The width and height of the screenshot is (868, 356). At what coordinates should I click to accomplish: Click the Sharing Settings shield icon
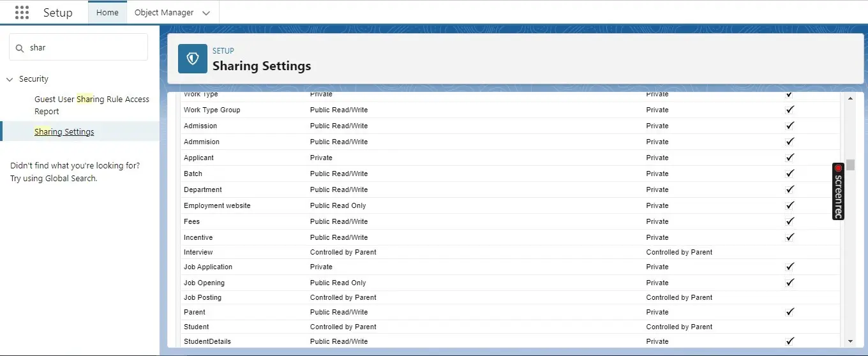click(x=192, y=59)
